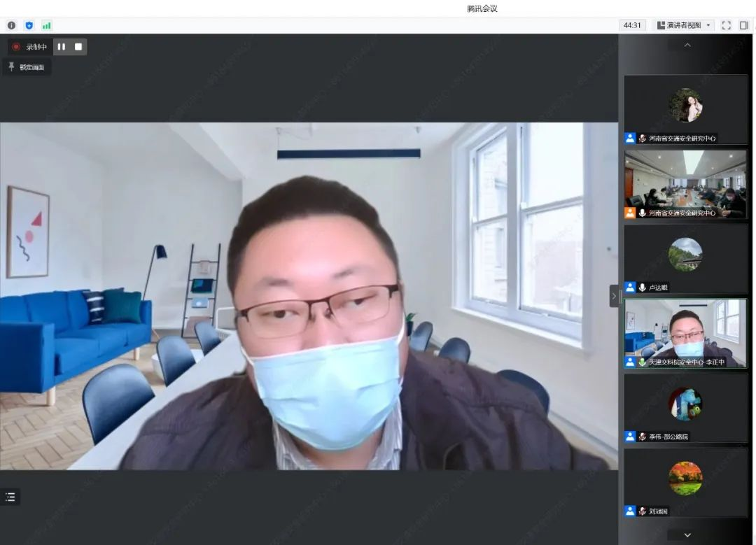Toggle the participant sidebar panel icon

point(743,25)
